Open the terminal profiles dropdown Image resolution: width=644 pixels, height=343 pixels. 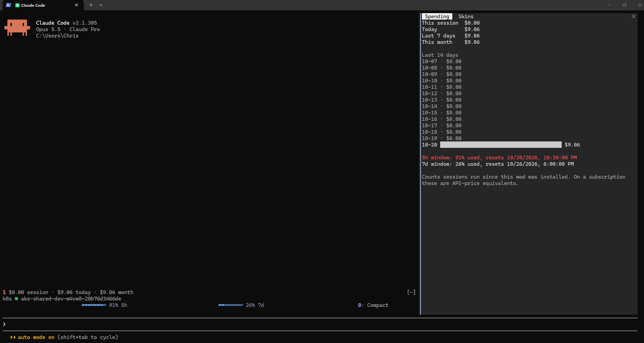[x=101, y=5]
